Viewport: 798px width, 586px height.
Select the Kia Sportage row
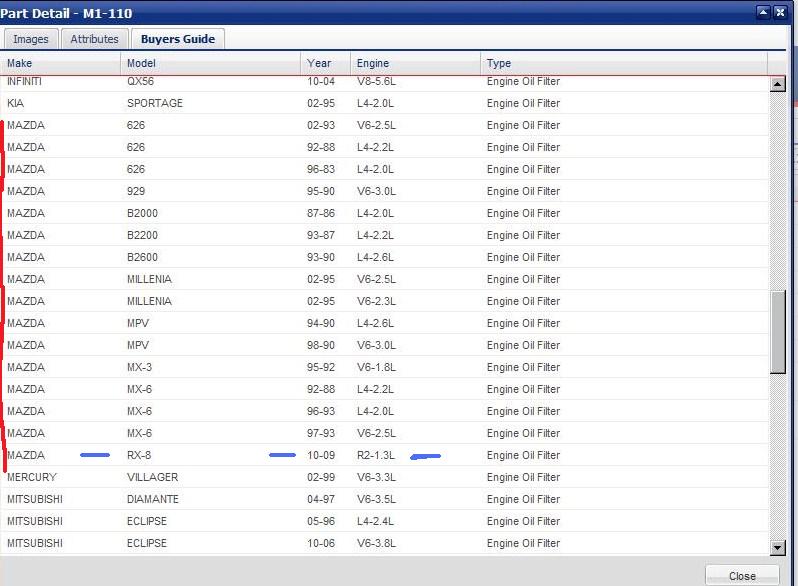[x=384, y=103]
